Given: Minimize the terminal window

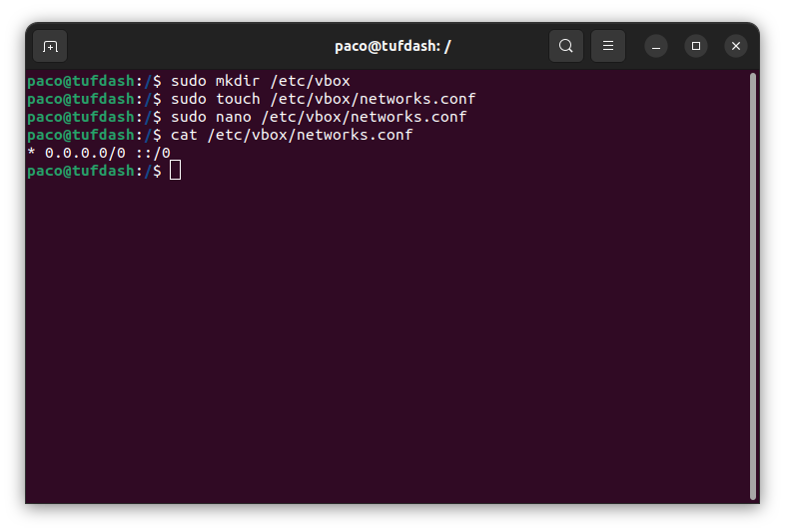Looking at the screenshot, I should click(656, 47).
